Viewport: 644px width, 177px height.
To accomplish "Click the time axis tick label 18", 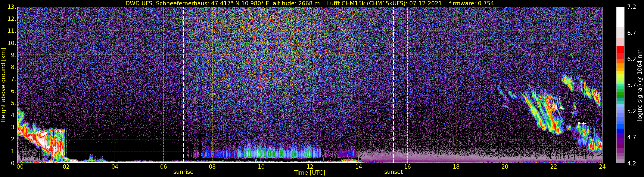I will point(456,167).
